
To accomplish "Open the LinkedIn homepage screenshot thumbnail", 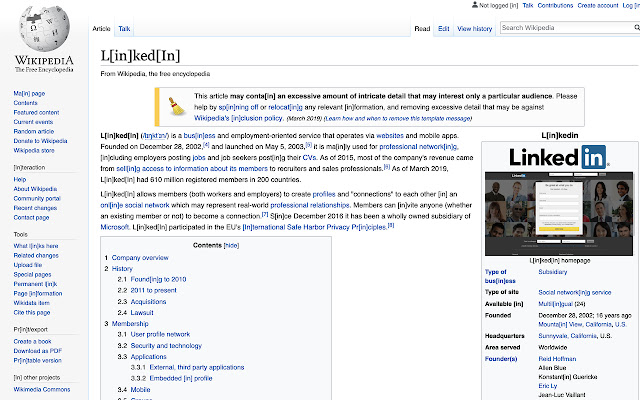I will coord(559,214).
